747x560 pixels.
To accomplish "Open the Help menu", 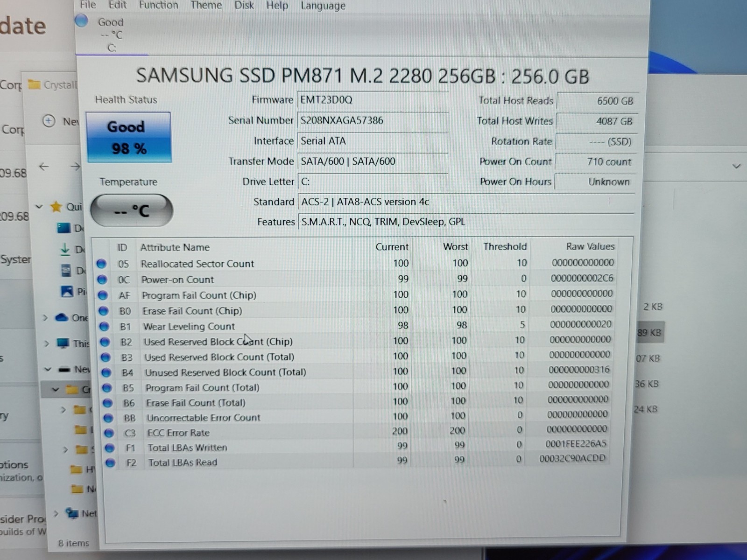I will (x=277, y=6).
